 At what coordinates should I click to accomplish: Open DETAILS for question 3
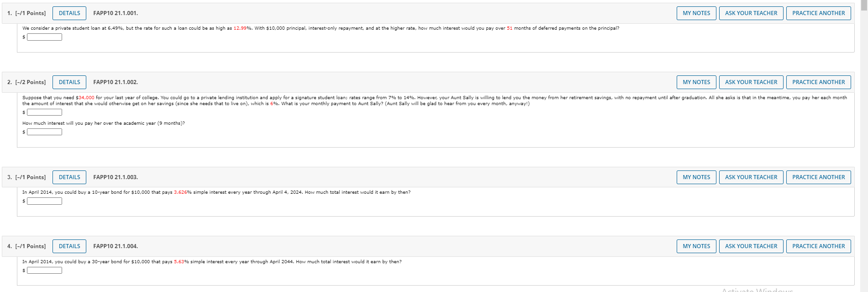point(69,177)
